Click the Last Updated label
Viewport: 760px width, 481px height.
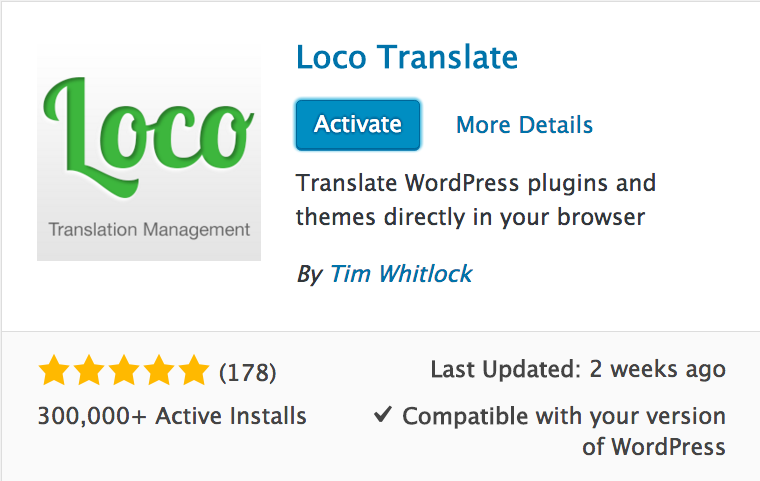(x=504, y=369)
